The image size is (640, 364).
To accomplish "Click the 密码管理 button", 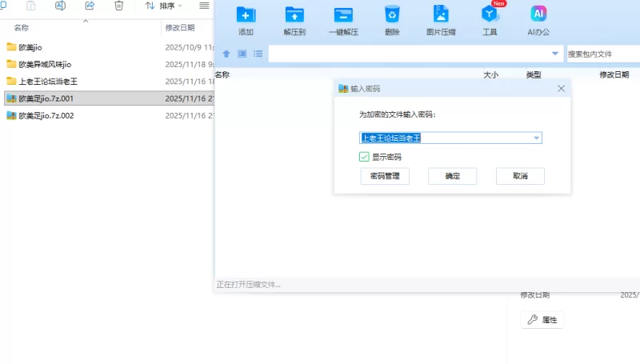I will (385, 176).
